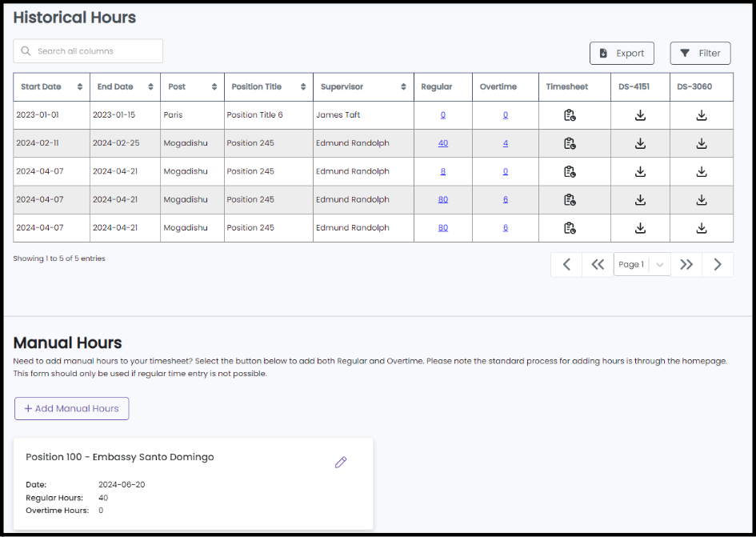Image resolution: width=756 pixels, height=537 pixels.
Task: Open regular hours link 40
Action: (443, 143)
